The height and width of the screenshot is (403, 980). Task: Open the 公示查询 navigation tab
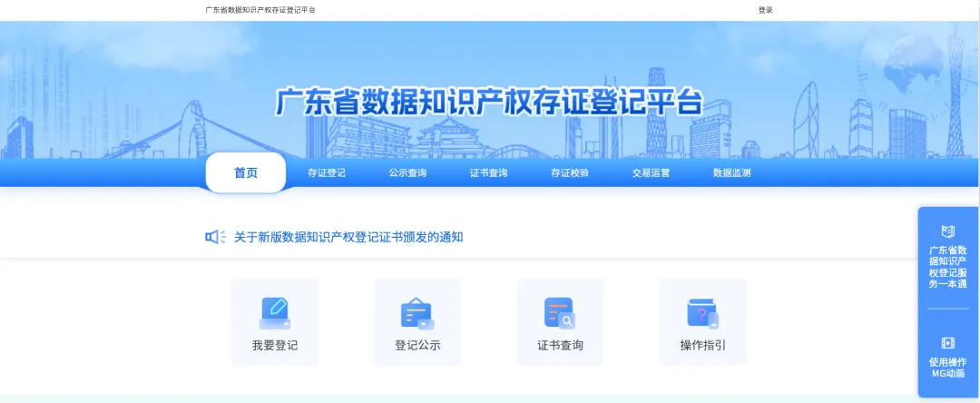click(407, 172)
